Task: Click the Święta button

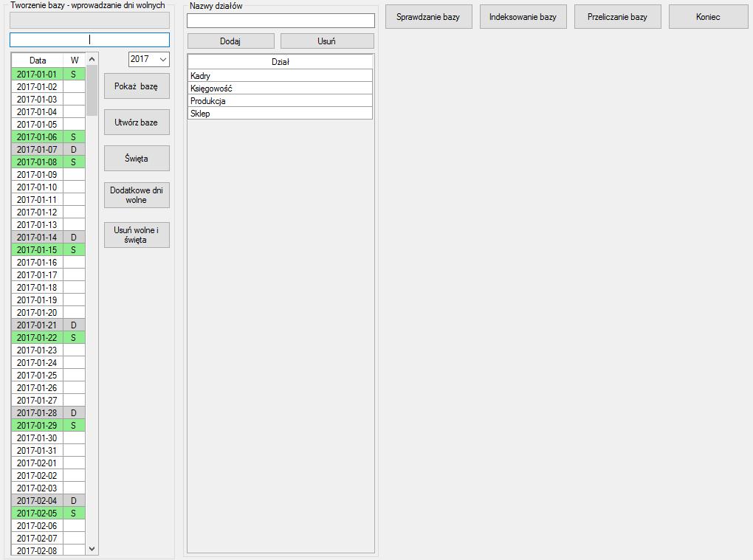Action: pos(137,159)
